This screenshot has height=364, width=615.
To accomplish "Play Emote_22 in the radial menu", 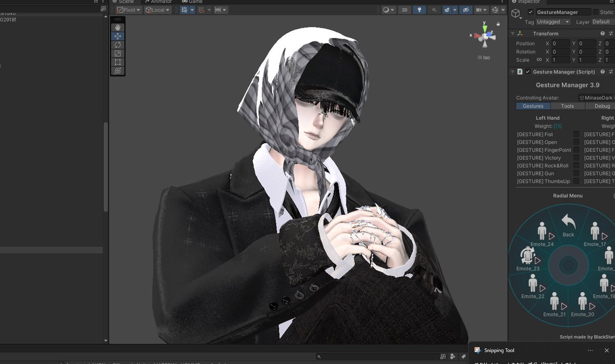I will [533, 286].
